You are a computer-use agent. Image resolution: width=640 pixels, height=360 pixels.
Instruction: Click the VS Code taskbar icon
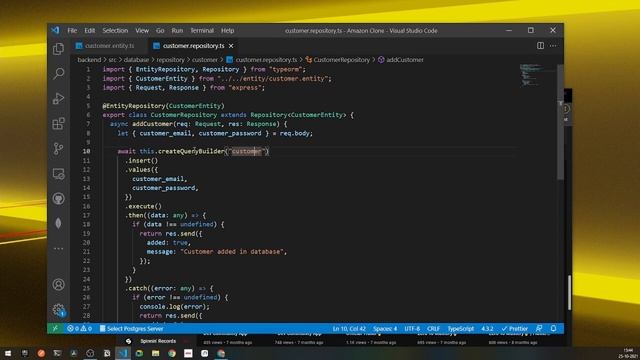point(123,353)
